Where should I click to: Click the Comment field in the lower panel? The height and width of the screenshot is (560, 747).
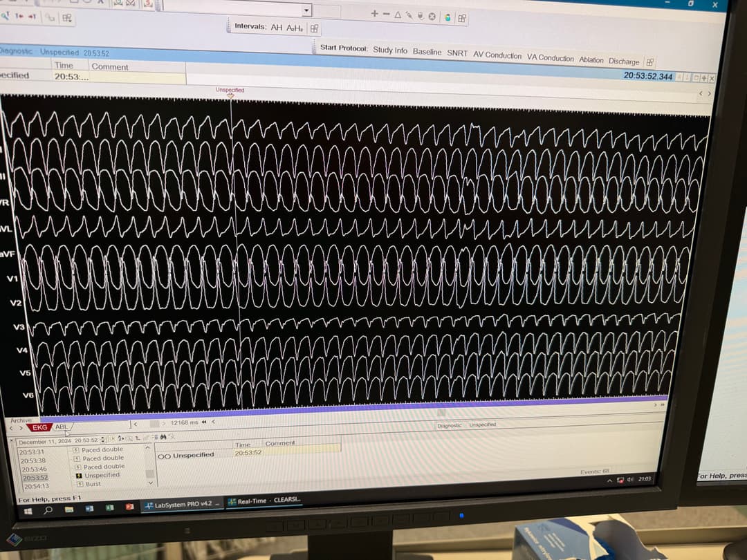302,451
